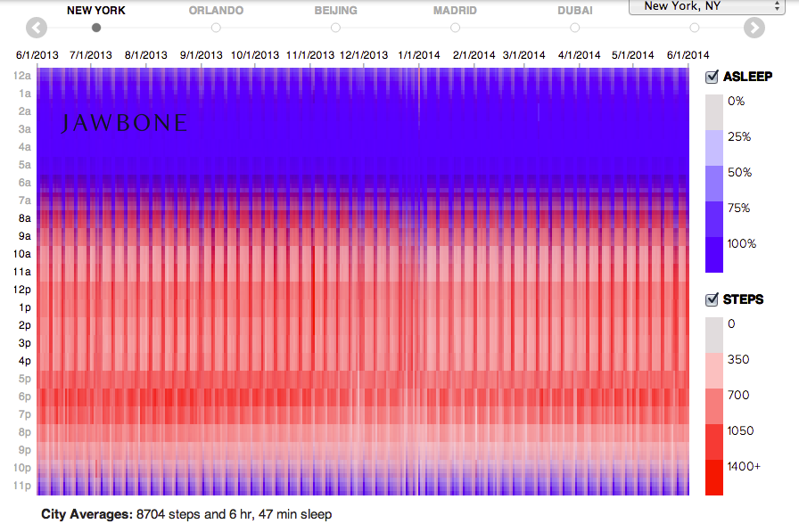799x532 pixels.
Task: Click the 4a hour label
Action: (x=24, y=147)
